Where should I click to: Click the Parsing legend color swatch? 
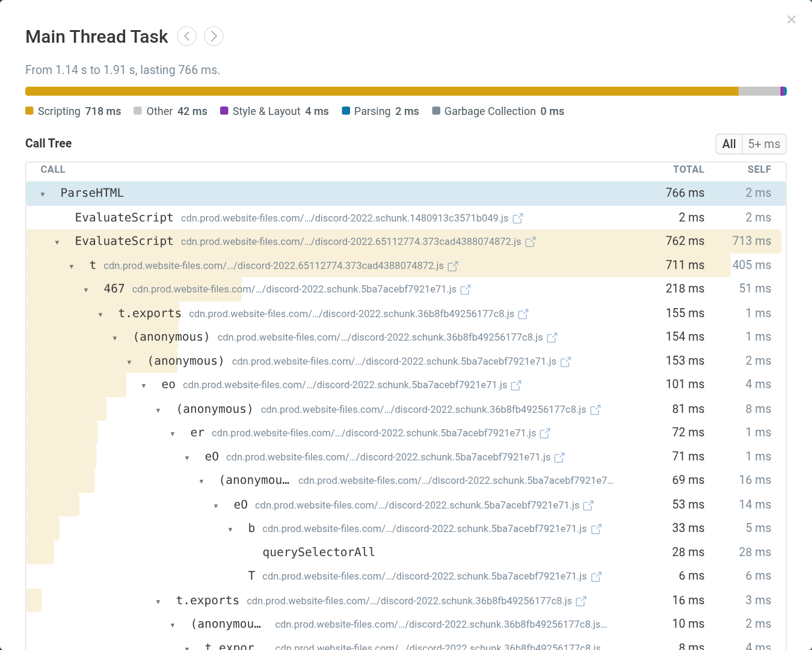point(346,111)
